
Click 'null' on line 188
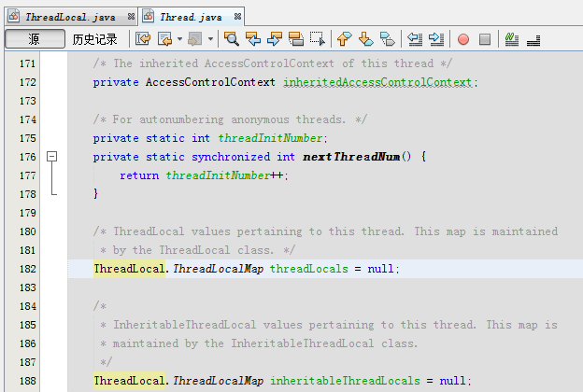click(x=452, y=381)
